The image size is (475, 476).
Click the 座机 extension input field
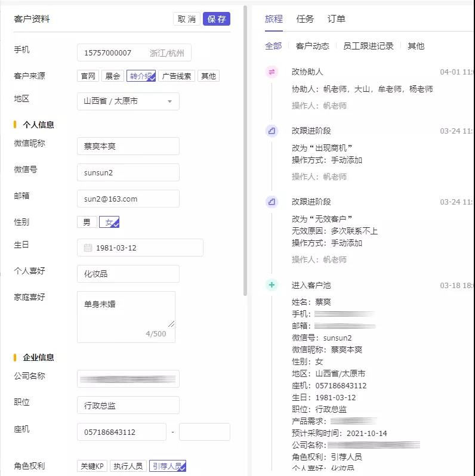click(x=205, y=432)
